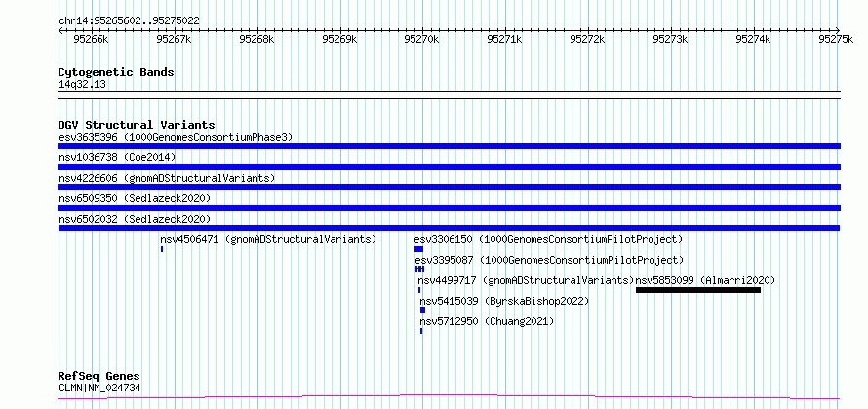Open nsv4499717 gnomAD variant label
Viewport: 868px width, 409px height.
tap(526, 280)
